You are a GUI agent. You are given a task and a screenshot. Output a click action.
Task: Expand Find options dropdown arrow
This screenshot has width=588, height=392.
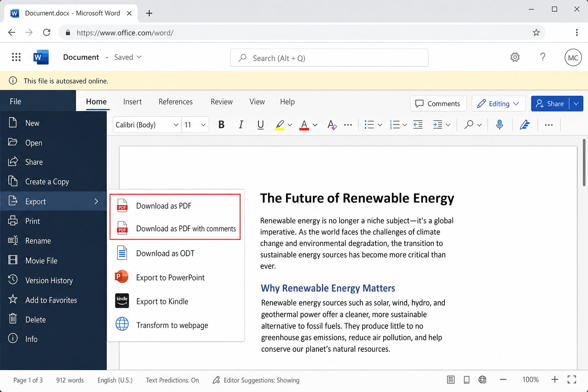[479, 125]
